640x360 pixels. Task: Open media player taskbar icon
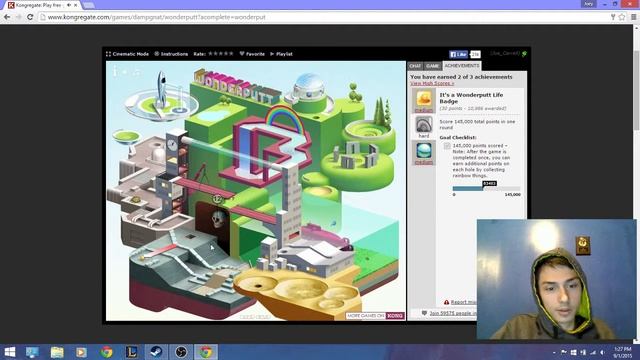pos(81,352)
